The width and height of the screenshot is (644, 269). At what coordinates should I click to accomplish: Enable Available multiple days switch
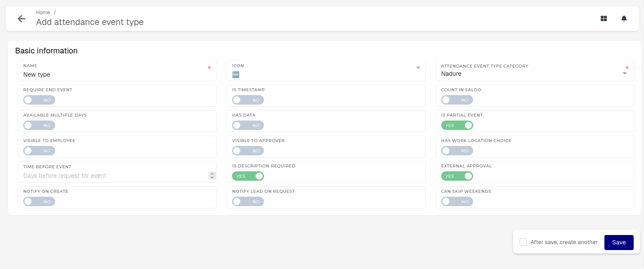pyautogui.click(x=39, y=125)
